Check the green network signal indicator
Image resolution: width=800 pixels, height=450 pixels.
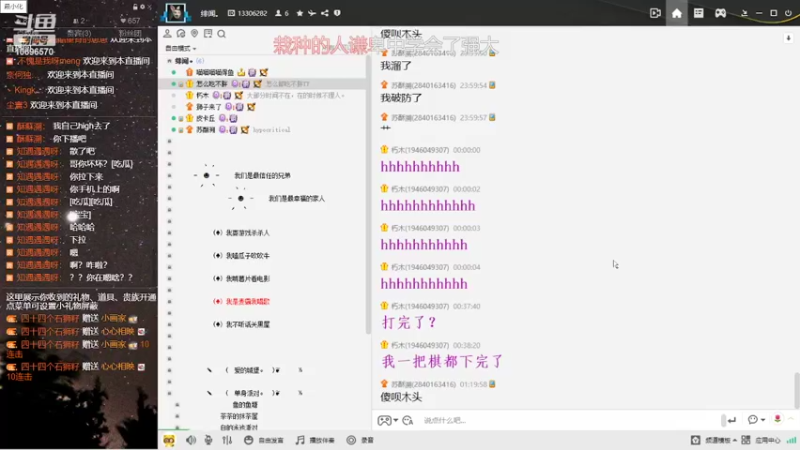[x=791, y=440]
